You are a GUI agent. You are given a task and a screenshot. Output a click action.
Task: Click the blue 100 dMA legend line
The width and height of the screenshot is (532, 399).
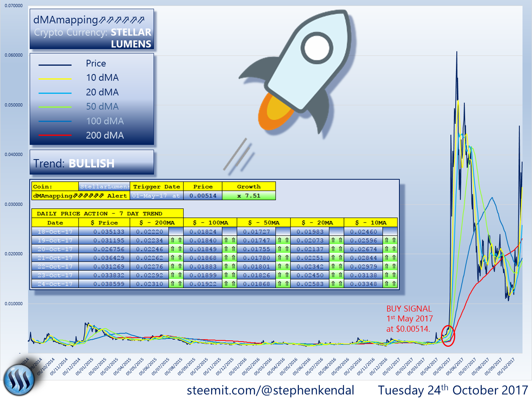(x=55, y=121)
